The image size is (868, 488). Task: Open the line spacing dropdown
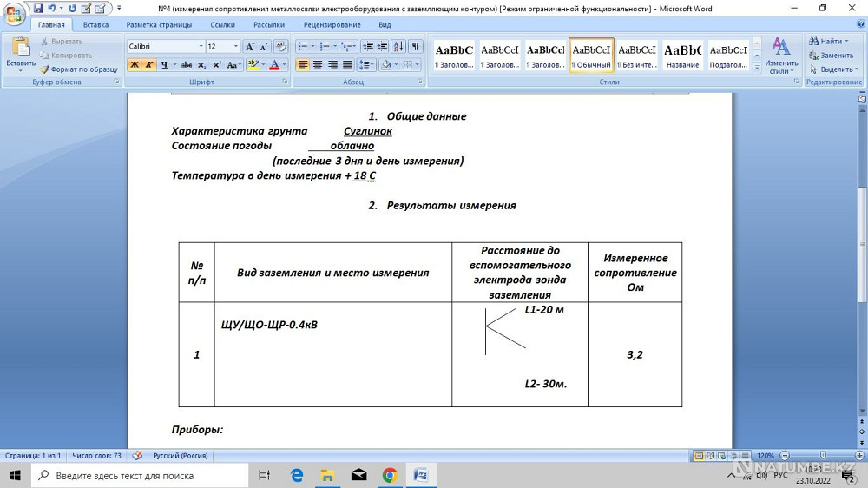click(x=365, y=65)
